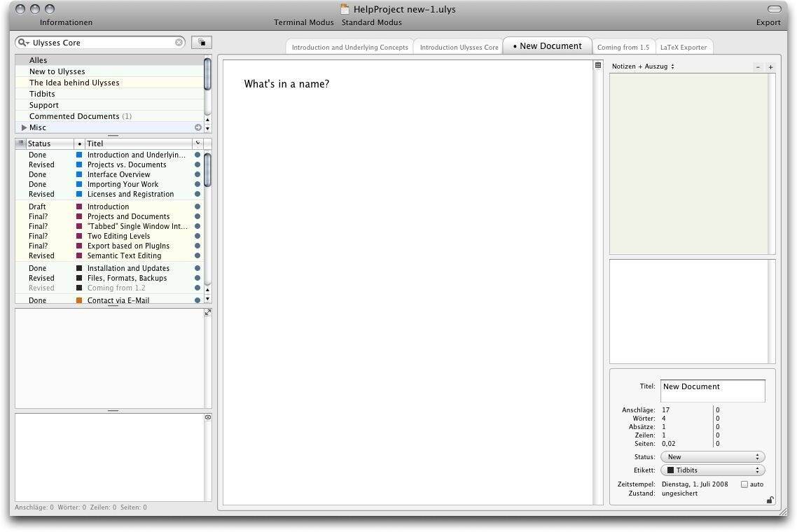The width and height of the screenshot is (797, 532).
Task: Select the Alles filter row
Action: 109,60
